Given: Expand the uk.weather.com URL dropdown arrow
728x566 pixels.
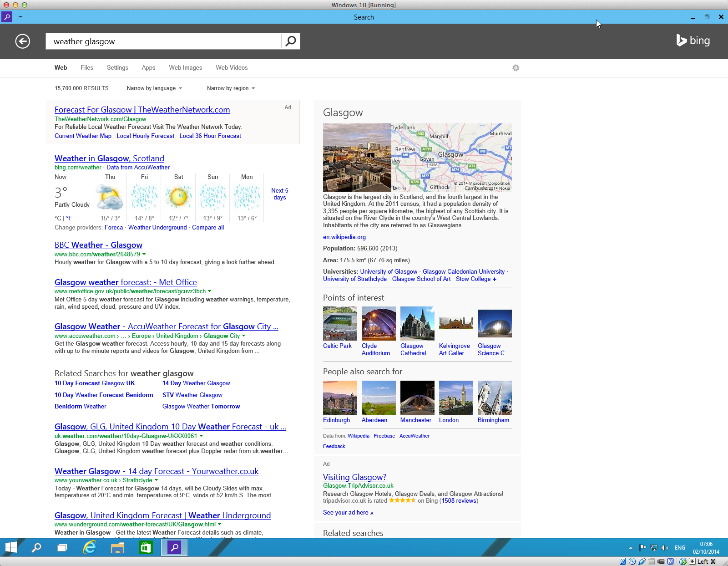Looking at the screenshot, I should coord(202,436).
